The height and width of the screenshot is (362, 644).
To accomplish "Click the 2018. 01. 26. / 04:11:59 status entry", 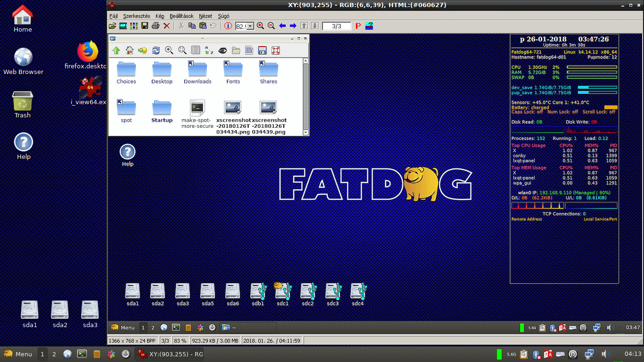I will point(272,340).
